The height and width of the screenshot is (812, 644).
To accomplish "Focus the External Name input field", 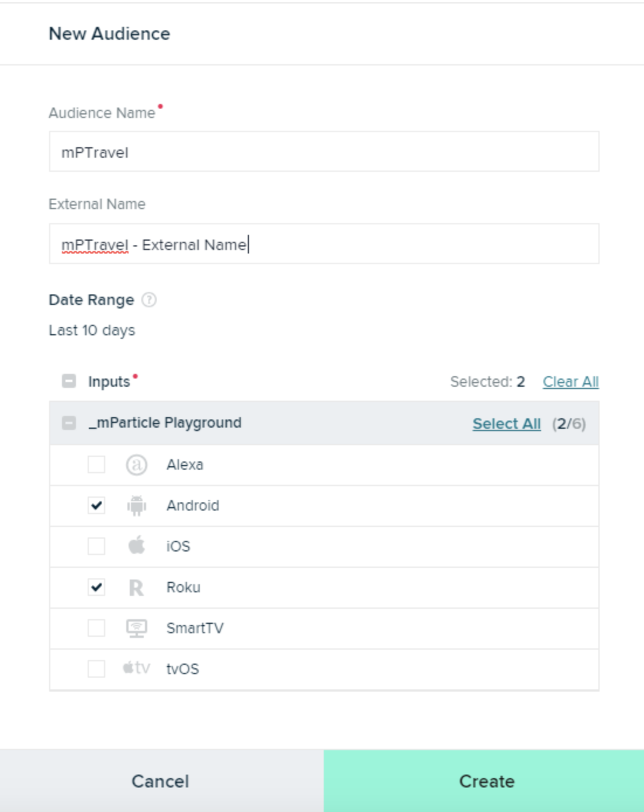I will point(324,244).
